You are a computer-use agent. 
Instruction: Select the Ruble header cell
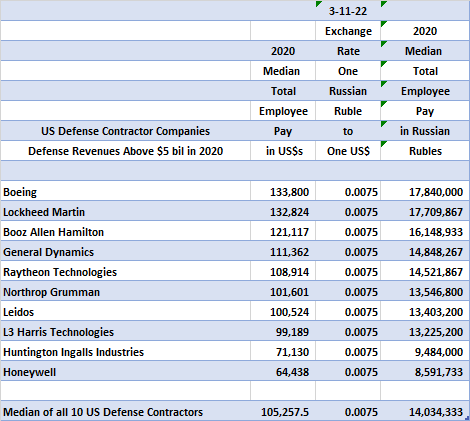348,111
